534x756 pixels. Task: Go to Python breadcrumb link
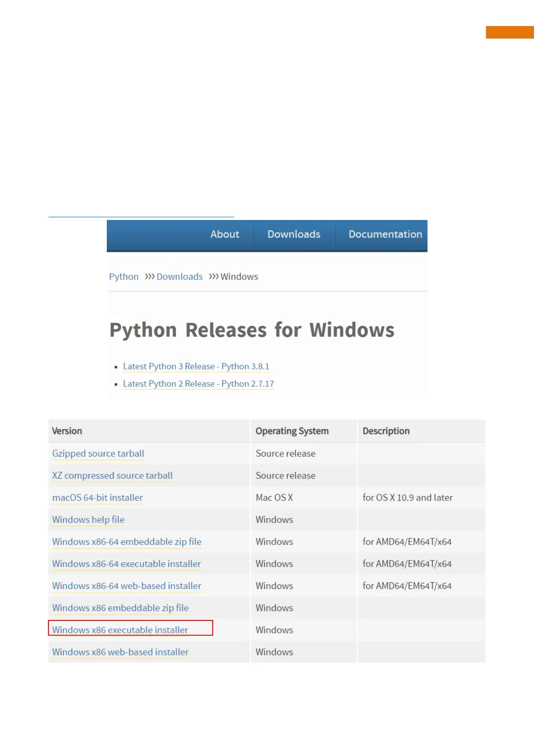tap(124, 277)
